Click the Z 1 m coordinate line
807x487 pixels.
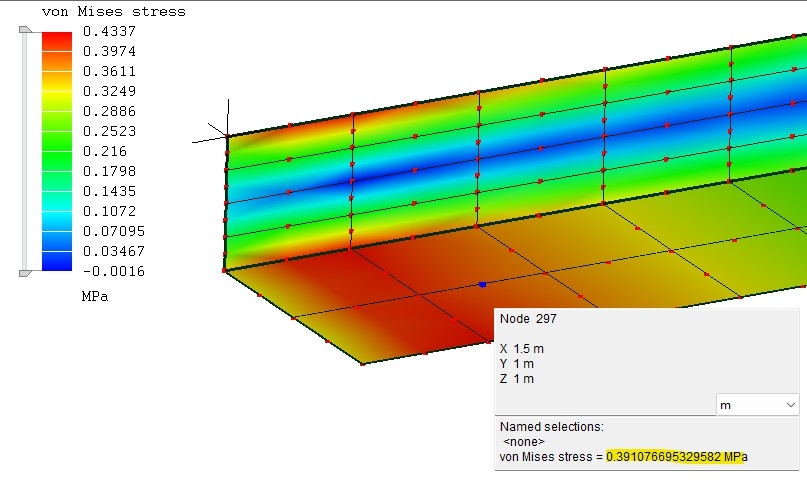click(516, 378)
